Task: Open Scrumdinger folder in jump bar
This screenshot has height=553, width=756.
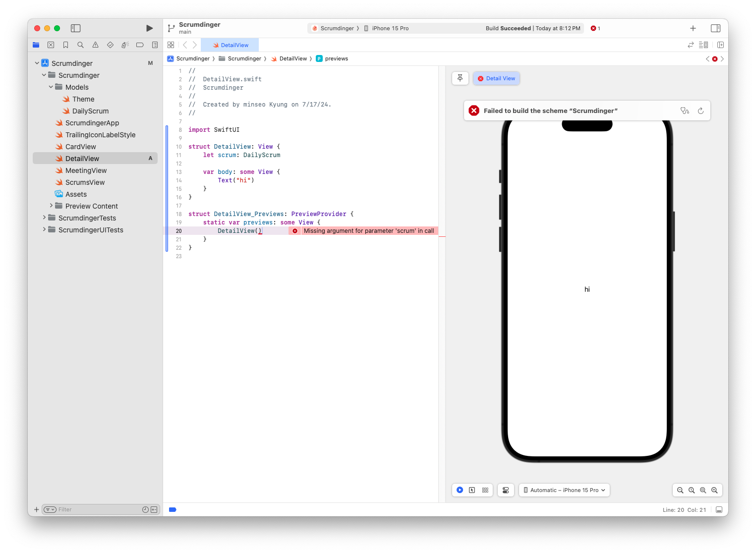Action: pos(240,58)
